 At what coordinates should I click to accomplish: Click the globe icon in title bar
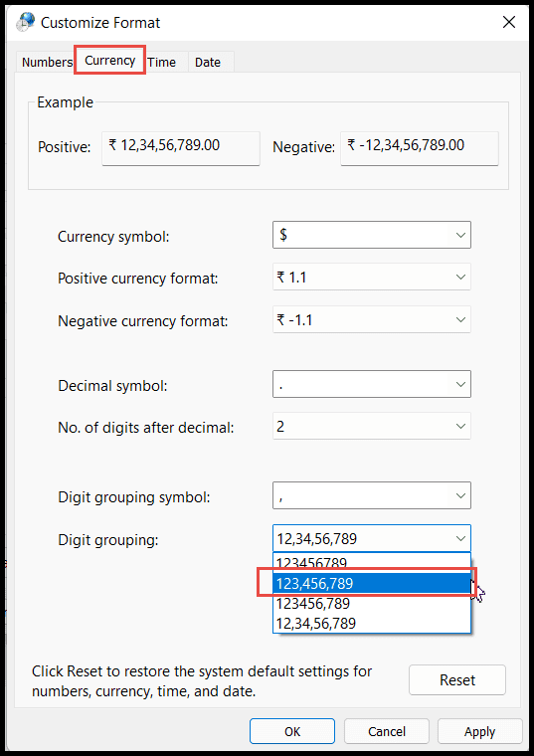(25, 22)
